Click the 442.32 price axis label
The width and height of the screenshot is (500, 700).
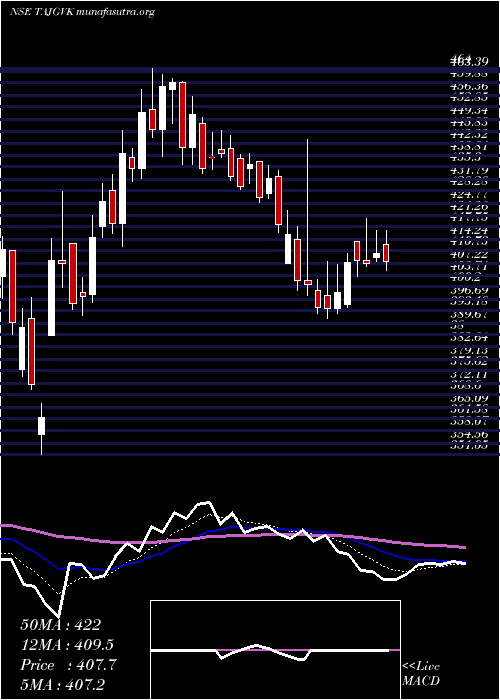pyautogui.click(x=470, y=135)
